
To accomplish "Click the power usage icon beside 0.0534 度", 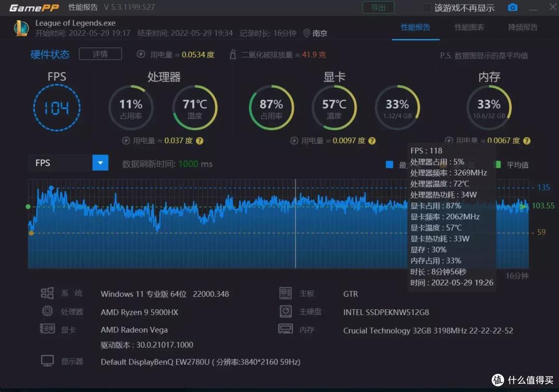I will (141, 54).
